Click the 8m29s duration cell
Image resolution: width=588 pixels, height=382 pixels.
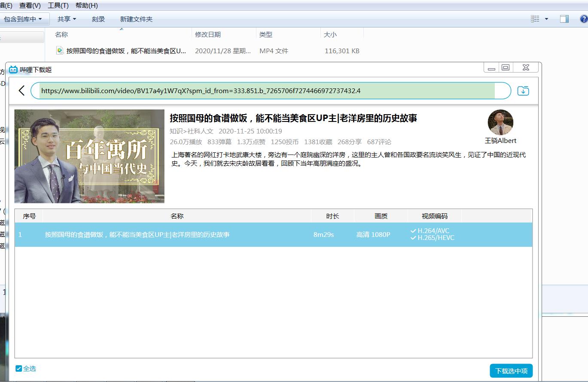[x=323, y=234]
